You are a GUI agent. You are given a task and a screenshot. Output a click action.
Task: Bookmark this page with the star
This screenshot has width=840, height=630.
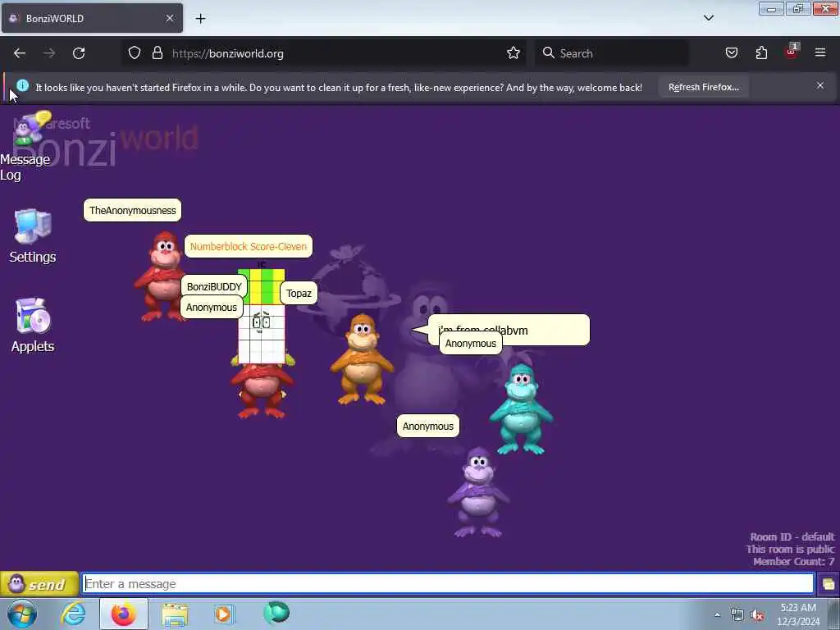pos(514,53)
